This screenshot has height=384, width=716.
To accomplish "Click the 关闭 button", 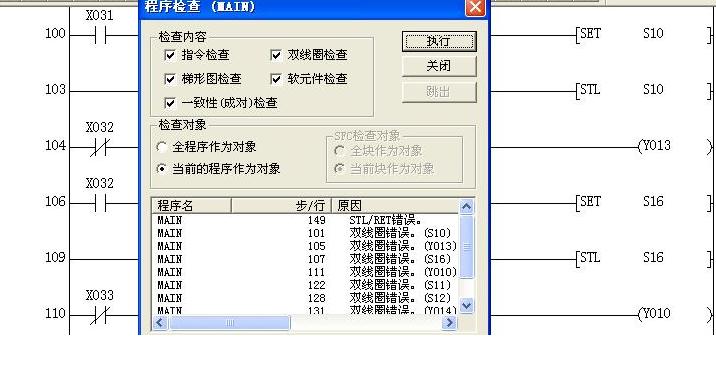I will pyautogui.click(x=439, y=66).
